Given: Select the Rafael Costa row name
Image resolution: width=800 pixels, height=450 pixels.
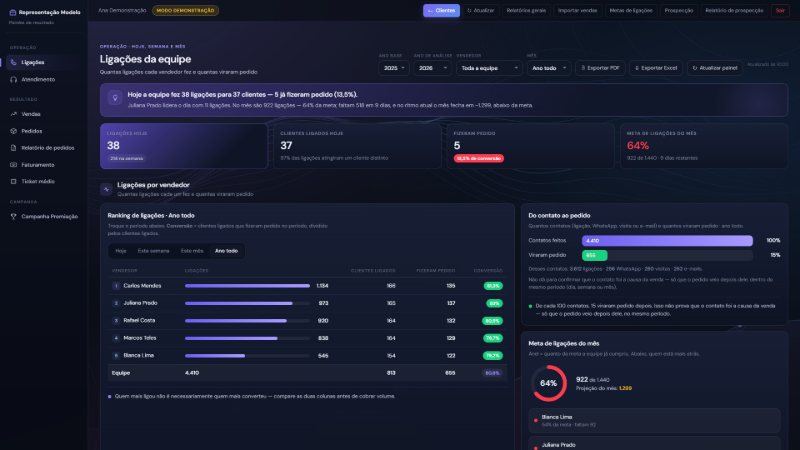Looking at the screenshot, I should (139, 321).
